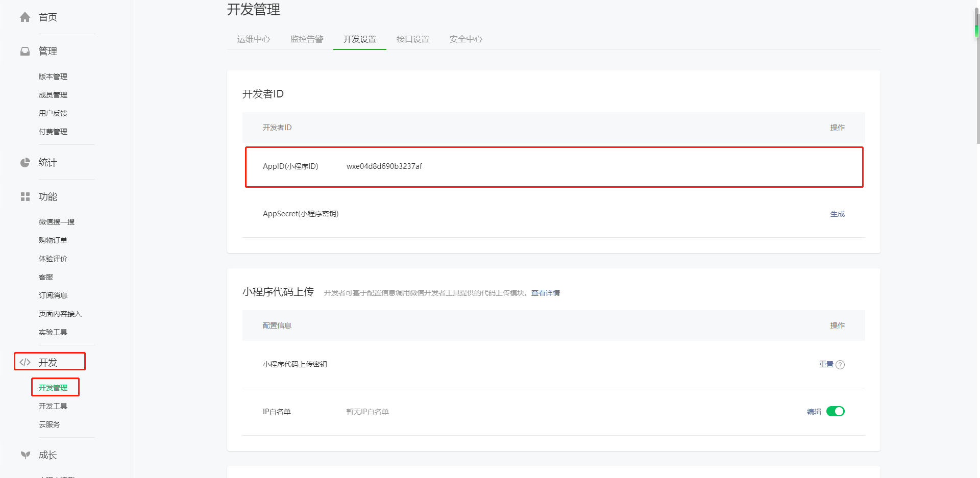Select the 接口设置 tab

[412, 39]
